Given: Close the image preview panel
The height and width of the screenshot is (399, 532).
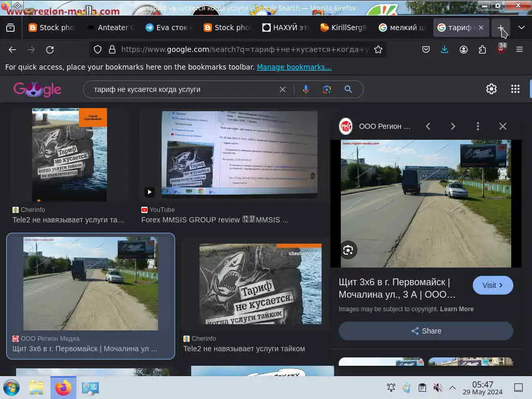Looking at the screenshot, I should coord(503,127).
